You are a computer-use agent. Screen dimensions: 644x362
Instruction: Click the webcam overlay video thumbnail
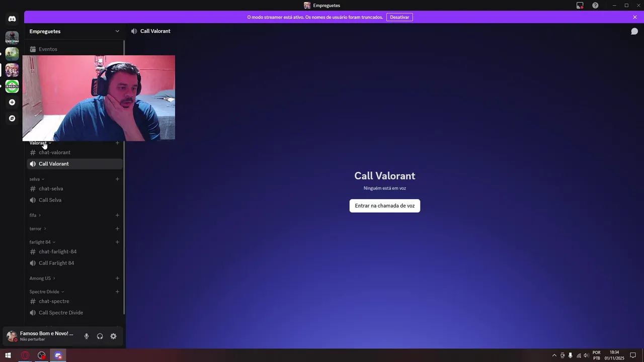pos(99,98)
